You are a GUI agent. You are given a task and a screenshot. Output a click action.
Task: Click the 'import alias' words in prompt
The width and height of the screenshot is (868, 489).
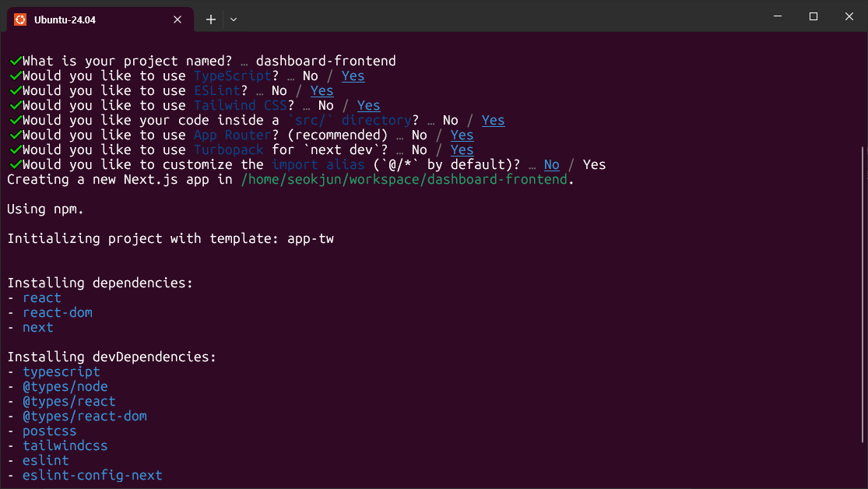pyautogui.click(x=318, y=164)
